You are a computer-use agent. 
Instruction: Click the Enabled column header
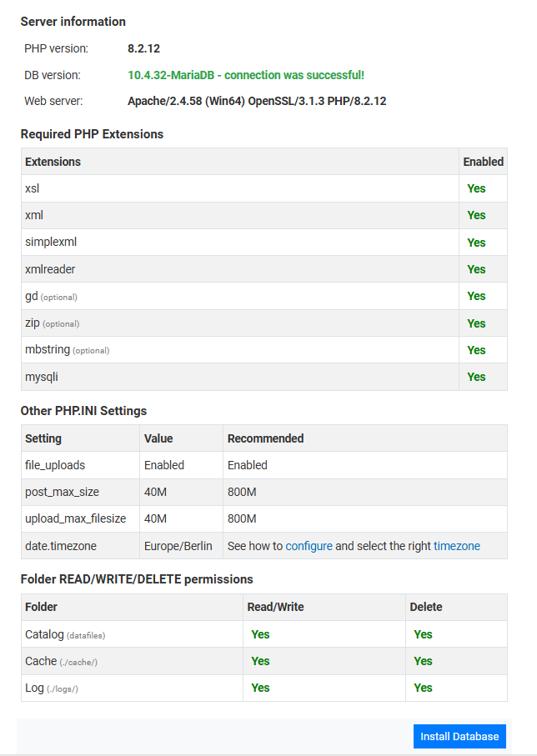point(483,162)
